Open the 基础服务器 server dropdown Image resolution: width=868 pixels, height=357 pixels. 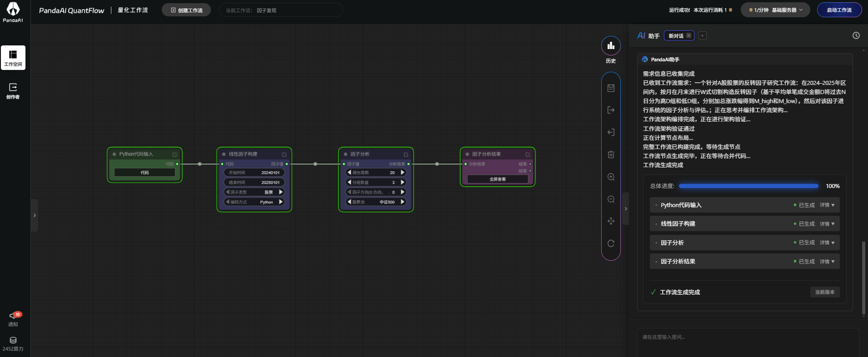point(775,10)
